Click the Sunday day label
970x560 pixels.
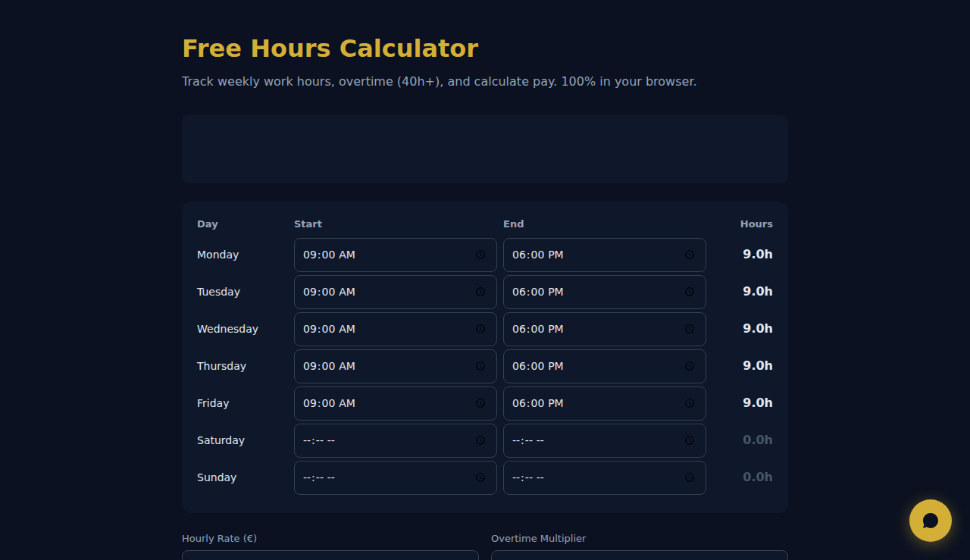[x=217, y=477]
